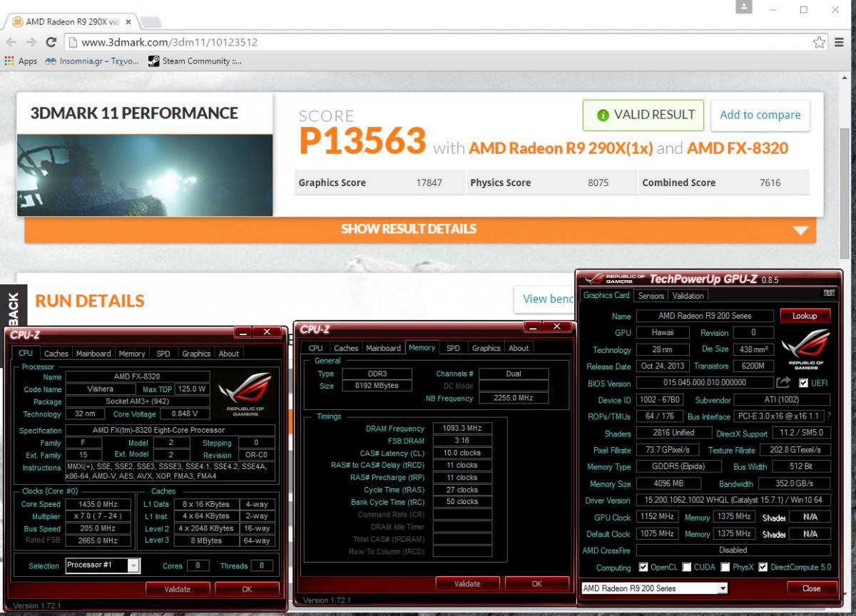Image resolution: width=856 pixels, height=616 pixels.
Task: Click OK in CPU-Z memory window
Action: [x=537, y=584]
